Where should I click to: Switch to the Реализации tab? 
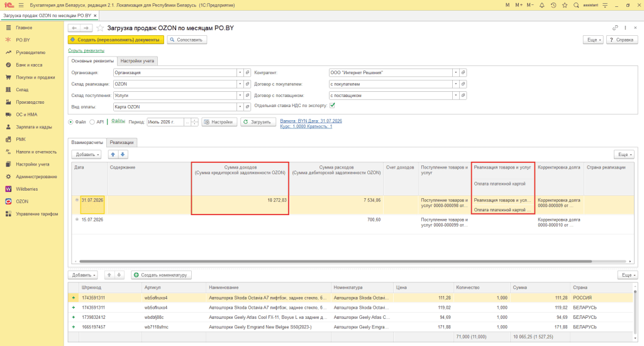tap(121, 143)
